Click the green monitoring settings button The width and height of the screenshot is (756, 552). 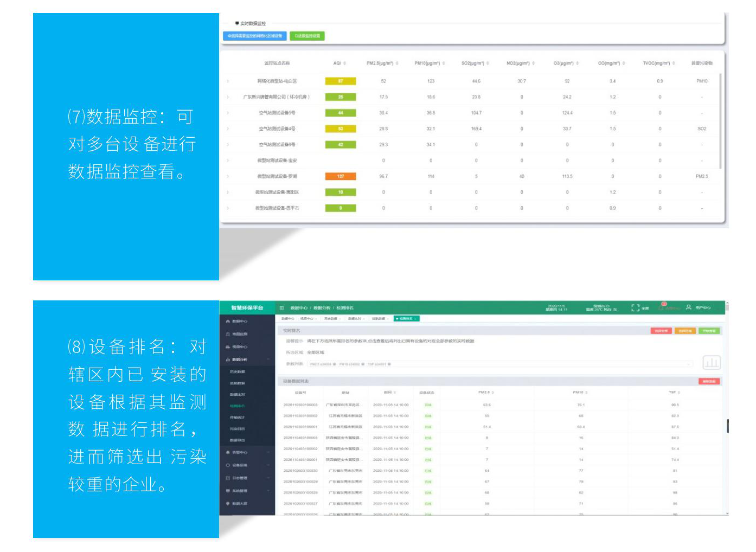(x=307, y=36)
